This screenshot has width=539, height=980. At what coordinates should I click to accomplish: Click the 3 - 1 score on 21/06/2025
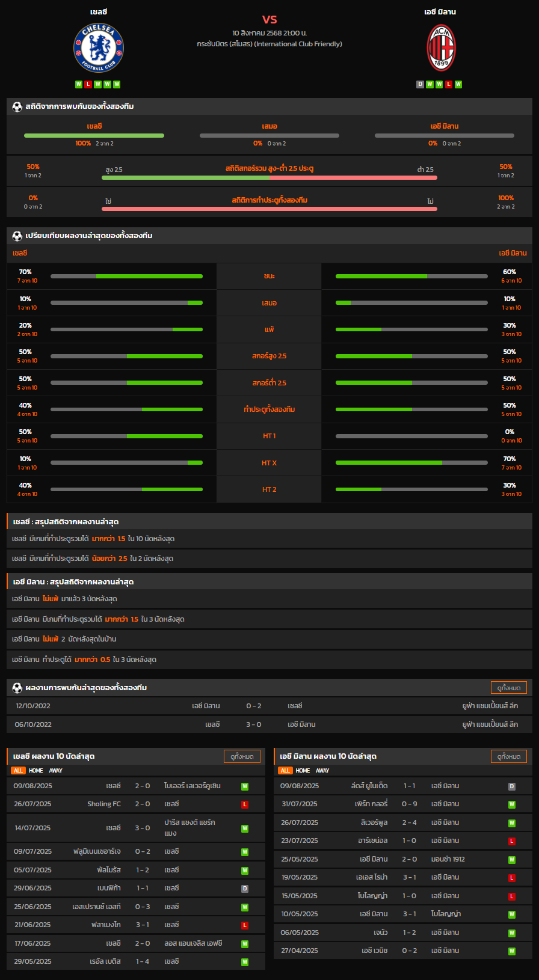click(143, 925)
